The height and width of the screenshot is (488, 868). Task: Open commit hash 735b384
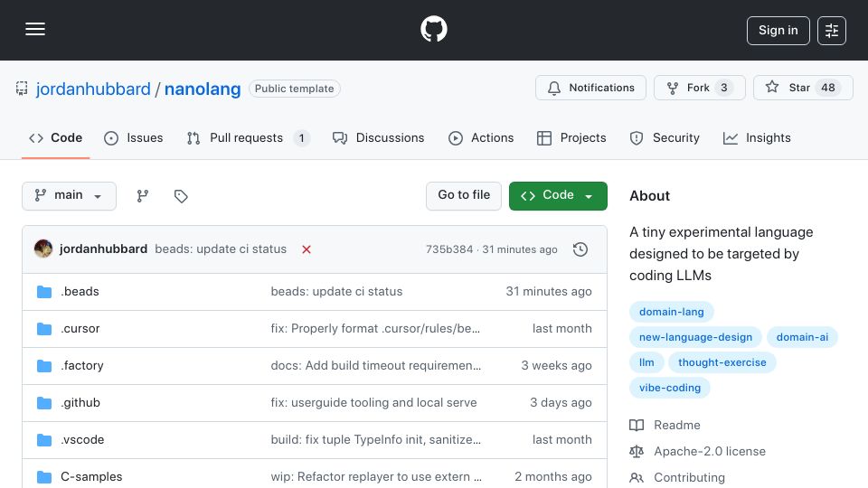point(449,249)
